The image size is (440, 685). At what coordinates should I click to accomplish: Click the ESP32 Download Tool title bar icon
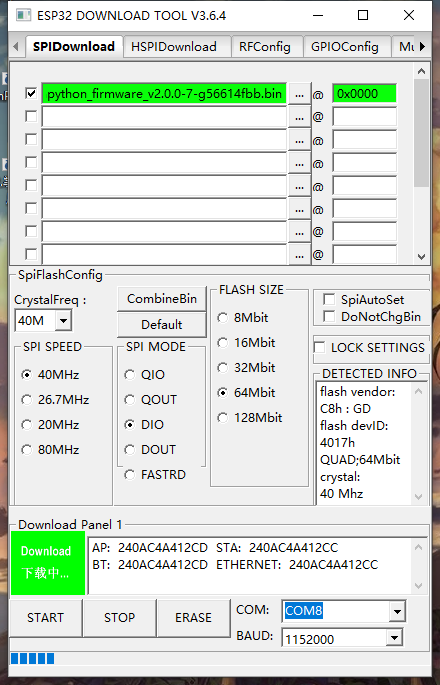pyautogui.click(x=23, y=16)
